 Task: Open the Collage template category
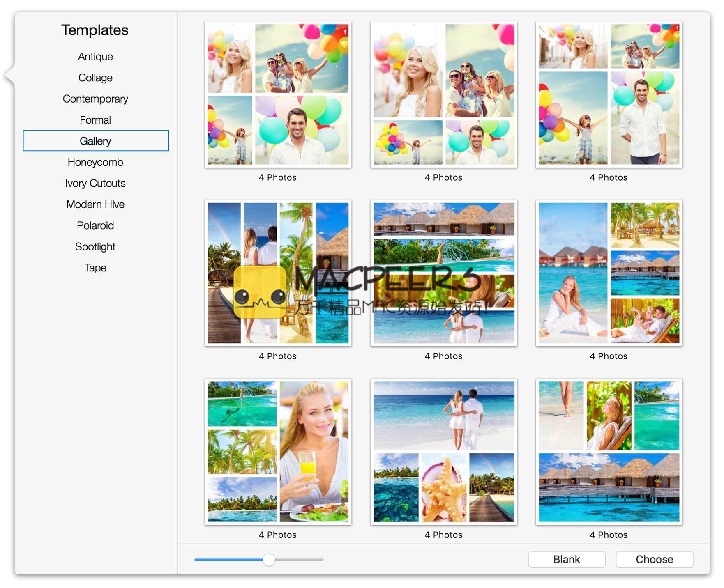95,78
